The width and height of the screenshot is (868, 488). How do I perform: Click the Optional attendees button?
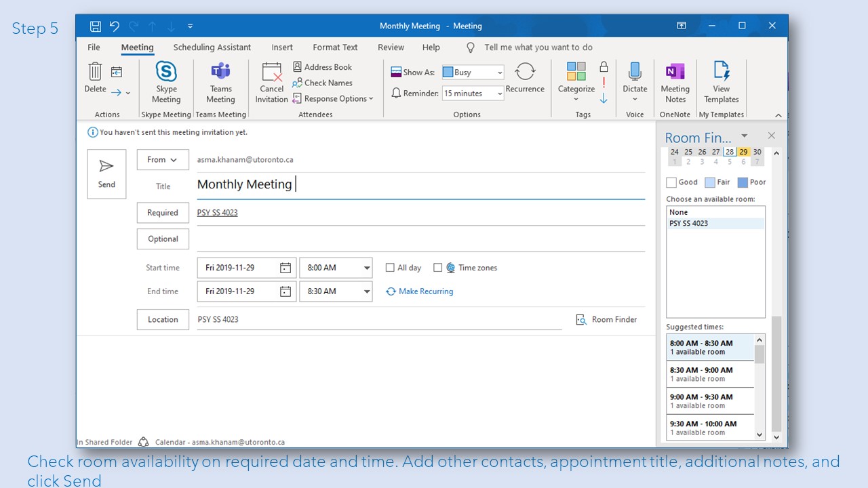(163, 239)
